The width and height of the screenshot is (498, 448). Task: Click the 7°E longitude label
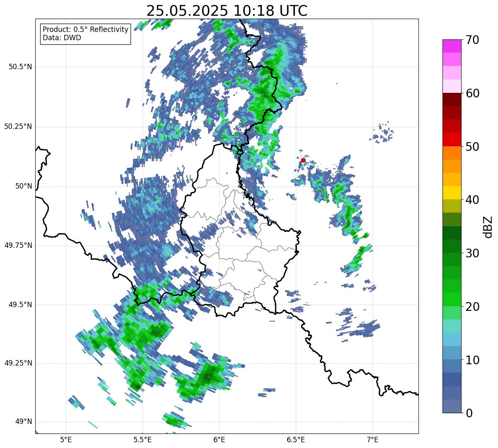(372, 439)
